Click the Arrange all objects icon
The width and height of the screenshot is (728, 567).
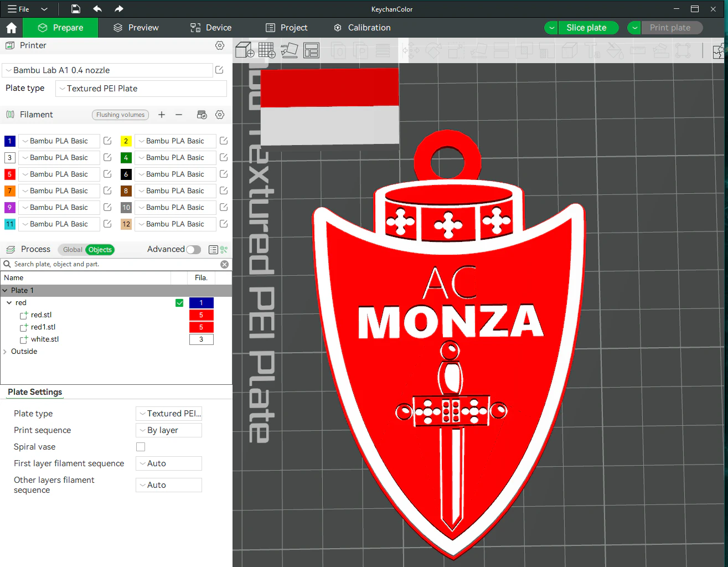pyautogui.click(x=311, y=50)
